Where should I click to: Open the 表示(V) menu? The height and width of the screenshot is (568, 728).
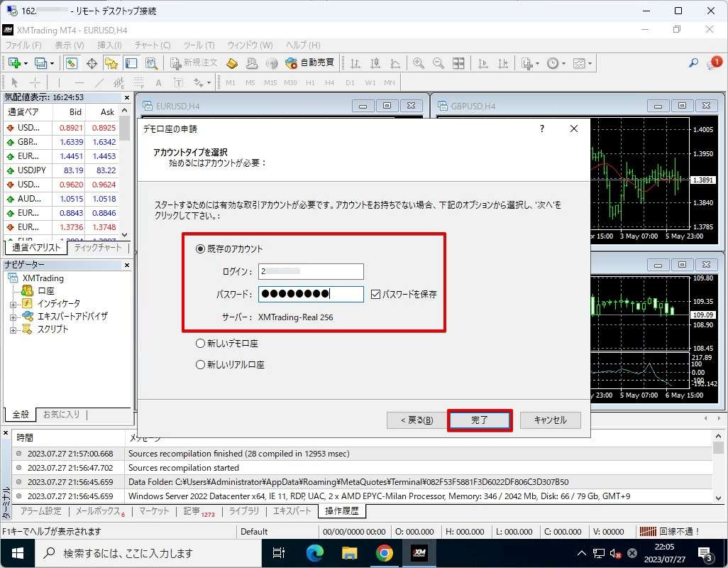[69, 45]
